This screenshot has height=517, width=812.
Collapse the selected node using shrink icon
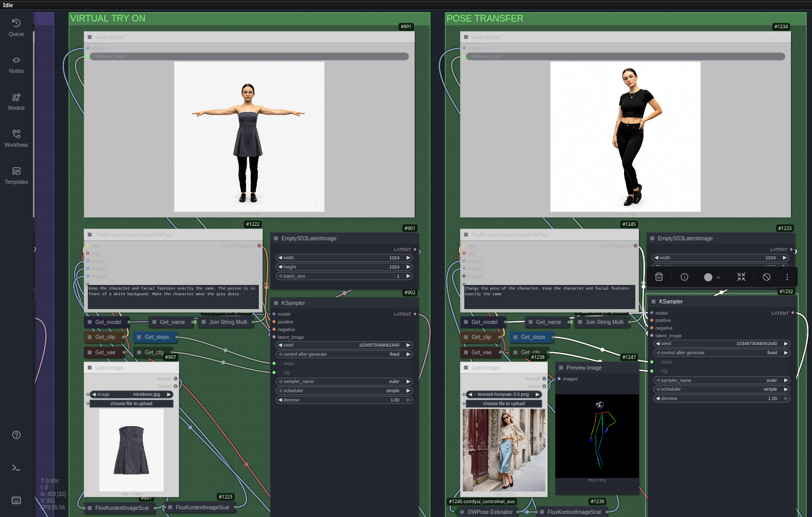pyautogui.click(x=741, y=277)
